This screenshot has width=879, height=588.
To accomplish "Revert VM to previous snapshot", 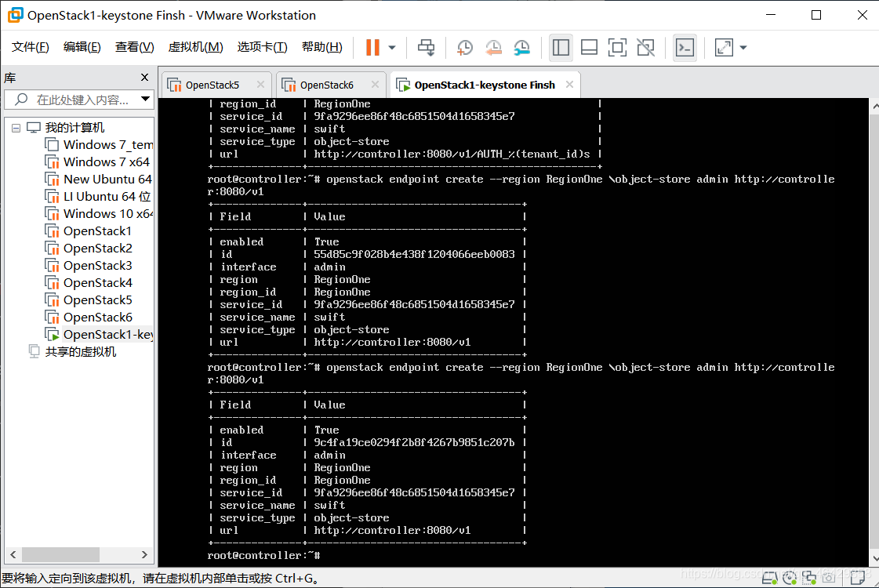I will [x=493, y=48].
